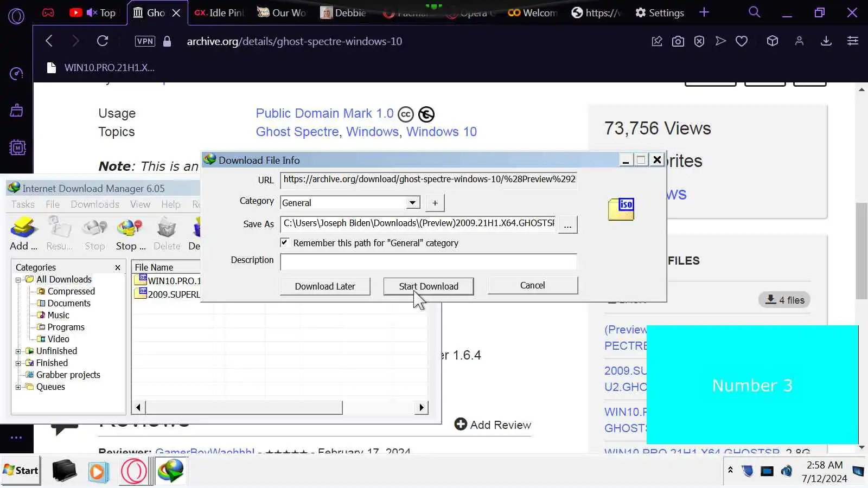Open Internet Download Manager taskbar icon
The width and height of the screenshot is (868, 488).
[170, 471]
